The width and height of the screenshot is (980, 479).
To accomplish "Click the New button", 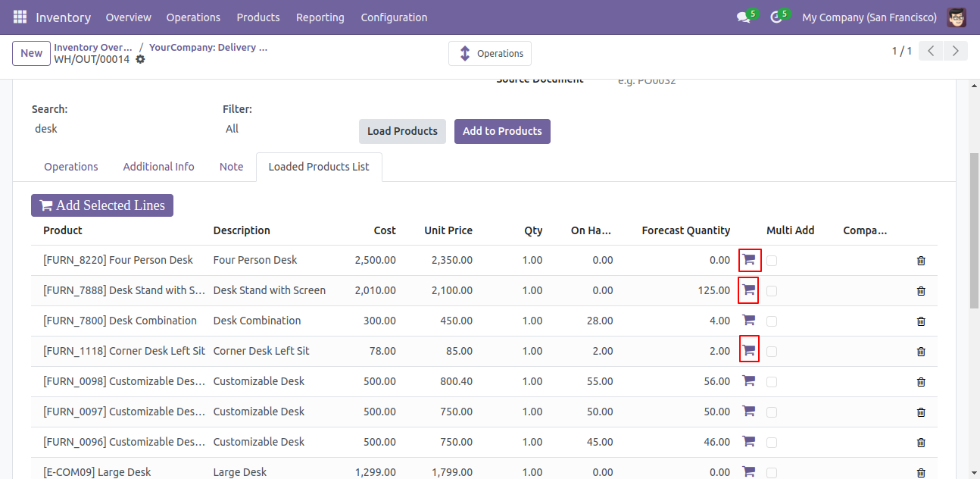I will tap(32, 53).
